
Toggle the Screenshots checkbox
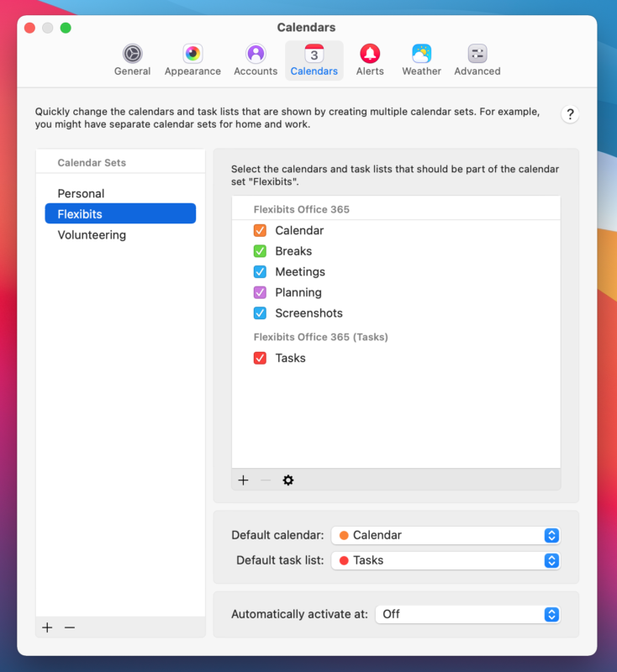[x=260, y=312]
